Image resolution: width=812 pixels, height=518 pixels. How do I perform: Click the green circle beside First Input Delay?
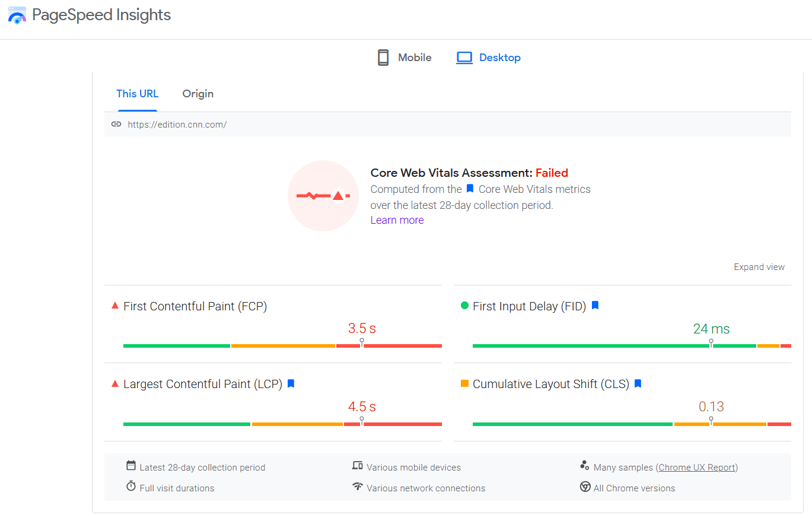(x=464, y=306)
